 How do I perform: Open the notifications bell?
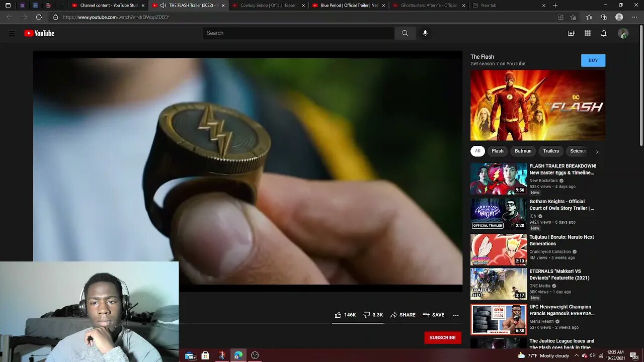click(604, 33)
